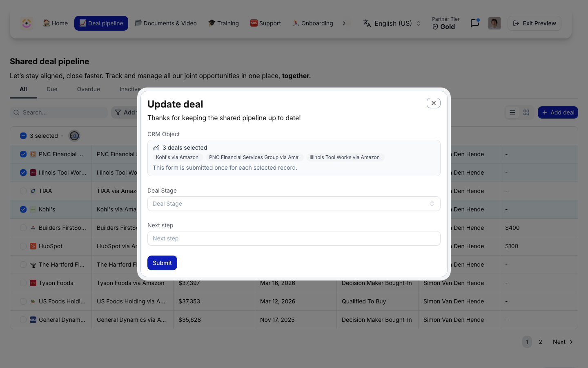Uncheck the PNC Financial row checkbox
Image resolution: width=588 pixels, height=368 pixels.
(23, 154)
